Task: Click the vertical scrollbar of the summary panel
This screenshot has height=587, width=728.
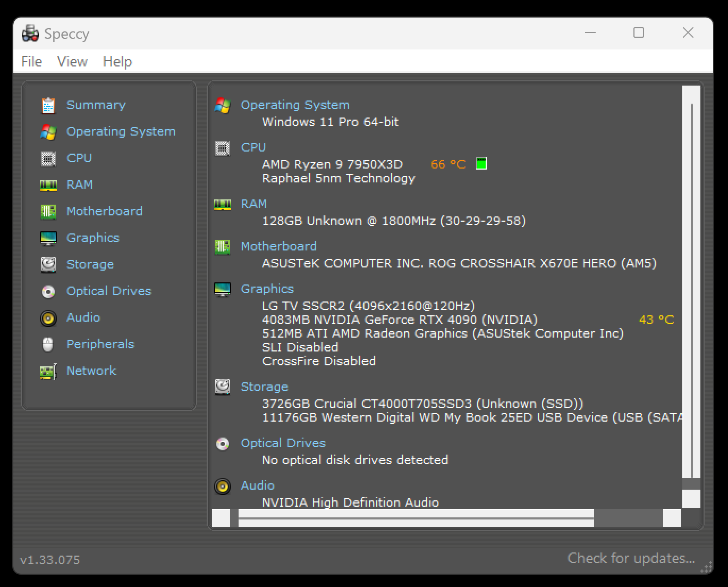Action: pos(691,297)
